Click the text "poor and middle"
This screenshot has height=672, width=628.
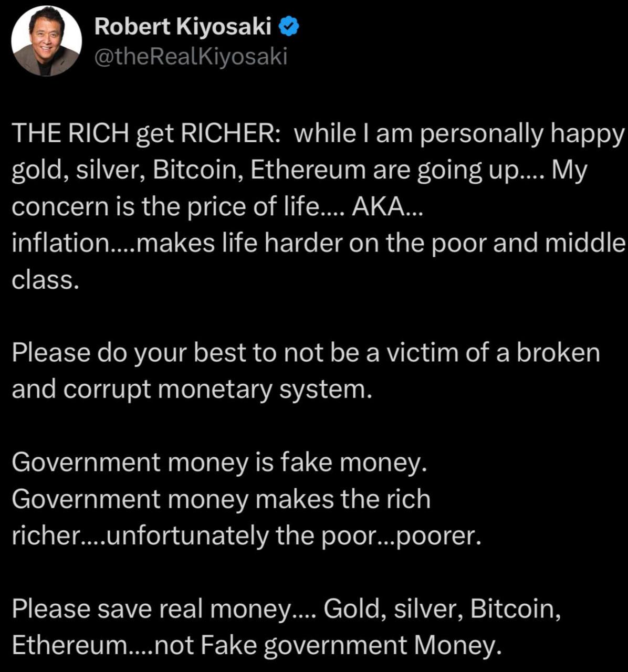[x=526, y=243]
